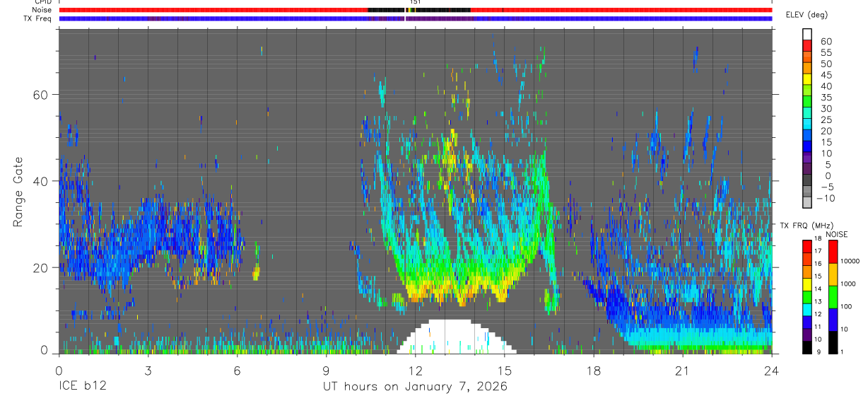The height and width of the screenshot is (401, 868).
Task: Click the yellow swatch in the ELEV color scale
Action: [807, 79]
